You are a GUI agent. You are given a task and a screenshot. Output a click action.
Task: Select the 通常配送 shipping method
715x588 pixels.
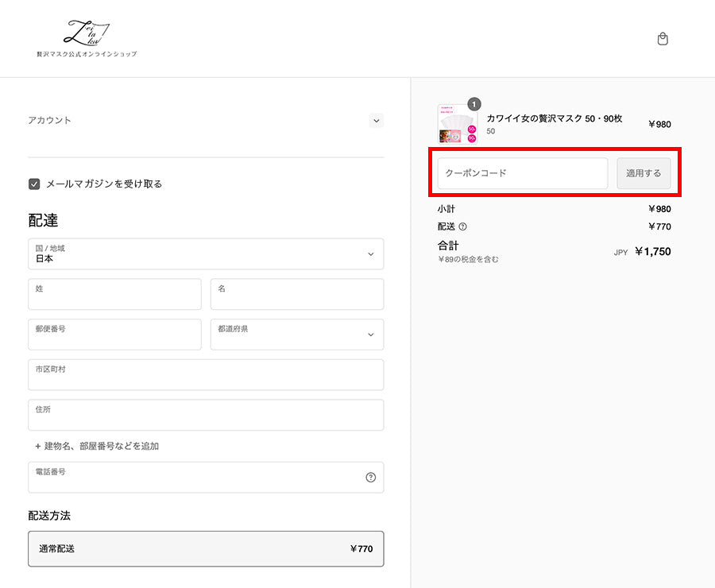click(206, 548)
